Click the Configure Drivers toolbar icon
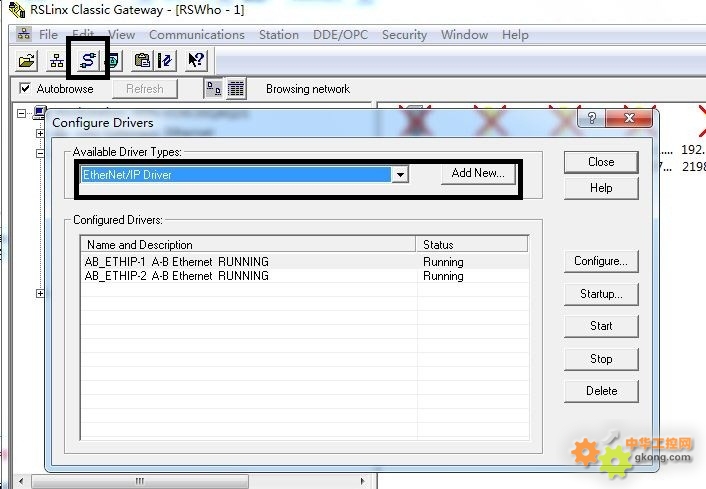This screenshot has height=489, width=706. pos(88,60)
